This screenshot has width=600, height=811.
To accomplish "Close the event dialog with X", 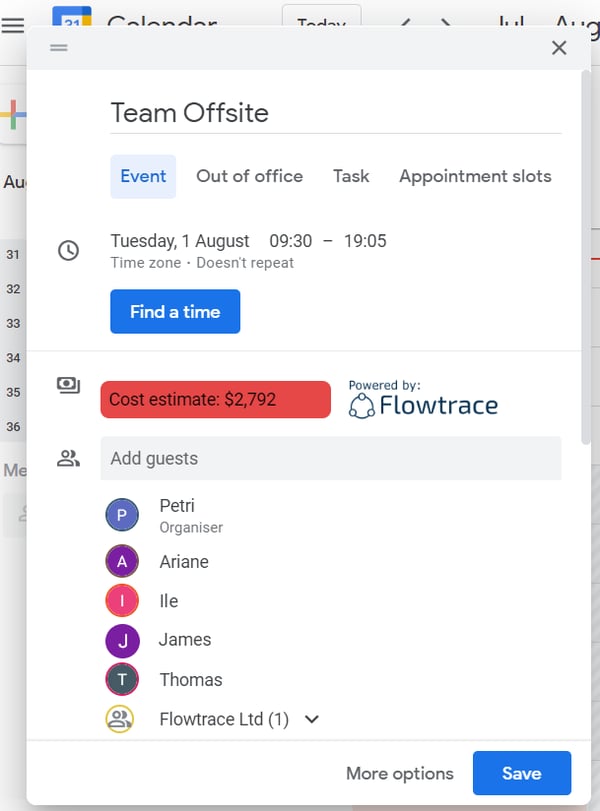I will (559, 48).
